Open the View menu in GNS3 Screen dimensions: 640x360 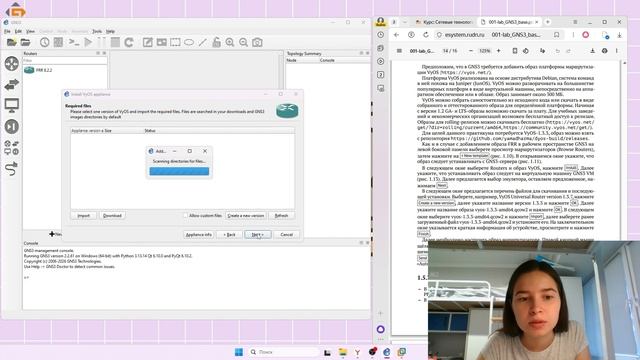pos(30,31)
